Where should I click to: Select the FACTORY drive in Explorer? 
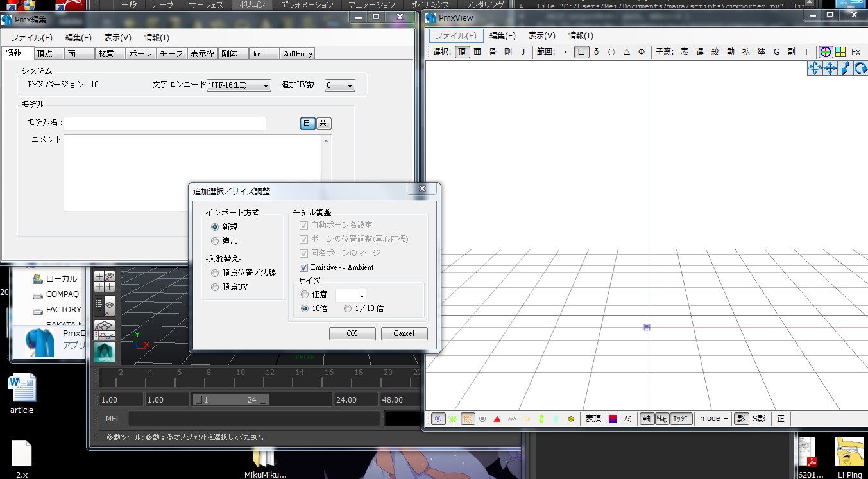pyautogui.click(x=56, y=309)
